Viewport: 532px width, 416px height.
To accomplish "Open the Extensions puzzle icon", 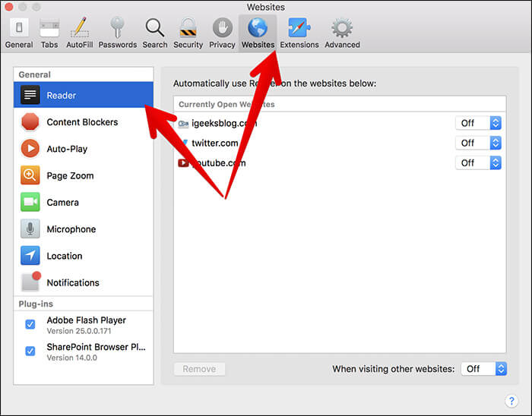I will [299, 27].
